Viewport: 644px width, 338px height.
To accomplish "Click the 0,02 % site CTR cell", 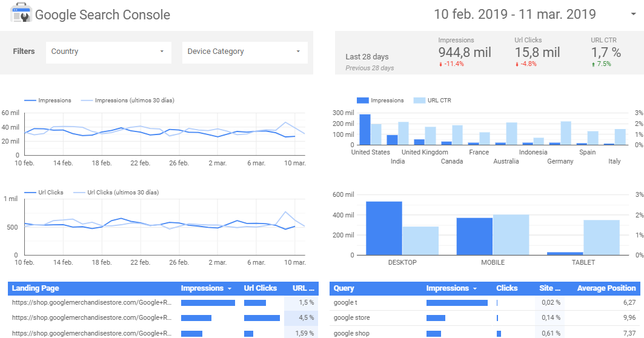I will [551, 303].
